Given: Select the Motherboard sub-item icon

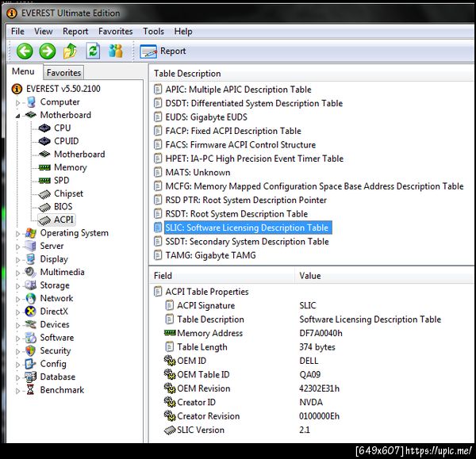Looking at the screenshot, I should tap(44, 154).
